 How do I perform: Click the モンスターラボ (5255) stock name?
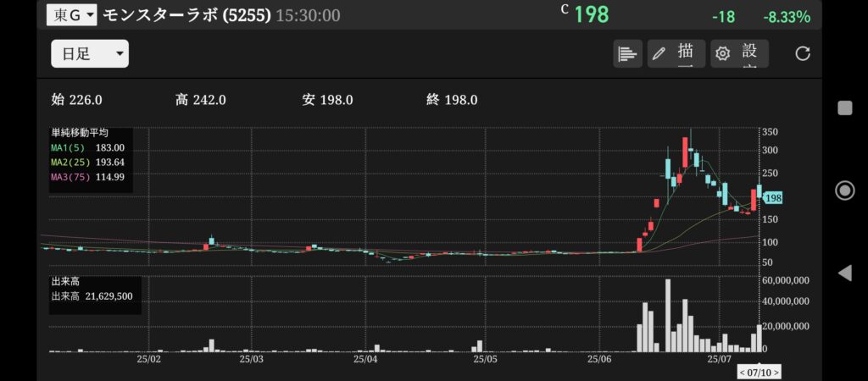click(x=186, y=15)
